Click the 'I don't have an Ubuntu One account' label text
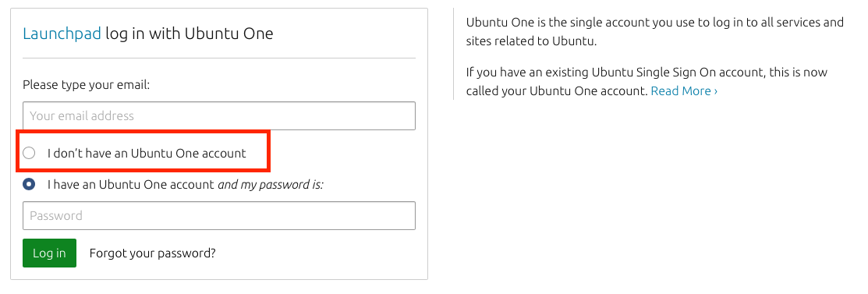868x294 pixels. coord(147,154)
